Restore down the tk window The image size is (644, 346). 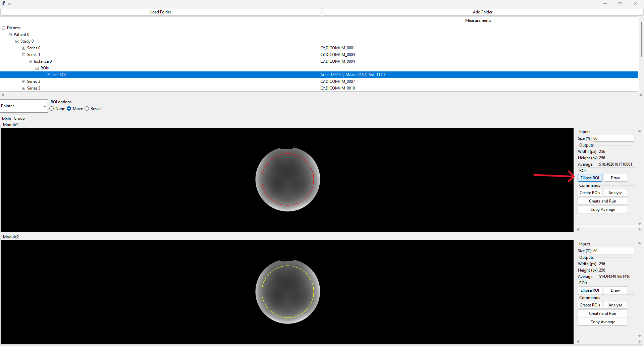coord(620,4)
